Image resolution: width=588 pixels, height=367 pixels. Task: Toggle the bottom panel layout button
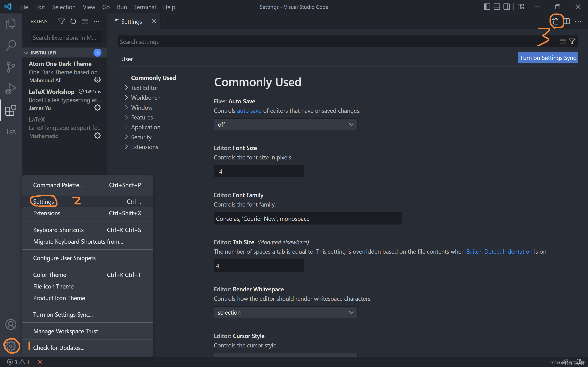[x=497, y=7]
